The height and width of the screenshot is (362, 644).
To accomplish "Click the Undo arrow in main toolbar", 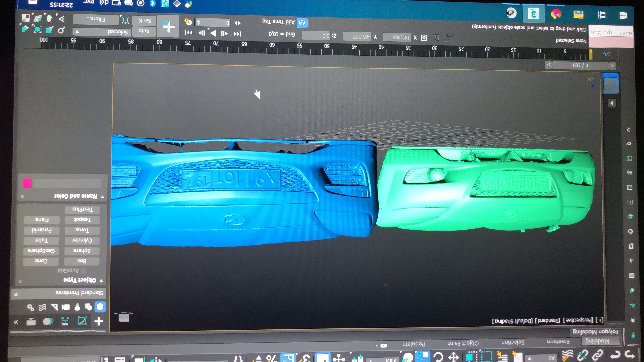I will (x=630, y=354).
